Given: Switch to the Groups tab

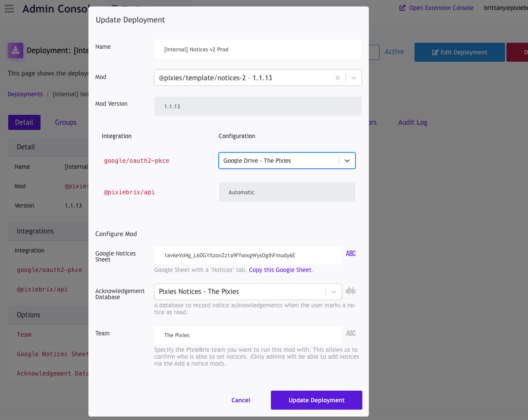Looking at the screenshot, I should tap(66, 122).
